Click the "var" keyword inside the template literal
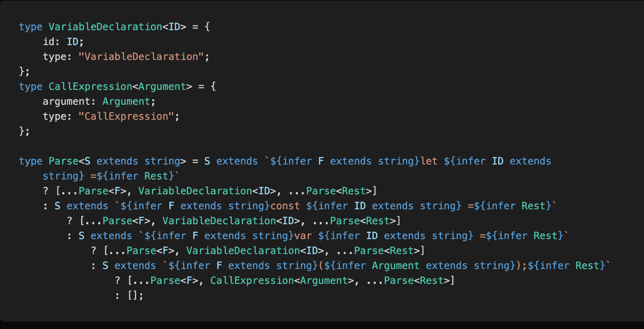Image resolution: width=644 pixels, height=329 pixels. 303,236
